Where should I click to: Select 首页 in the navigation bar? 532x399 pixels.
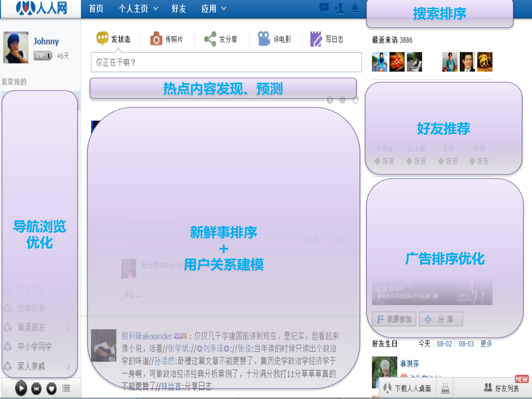(96, 9)
